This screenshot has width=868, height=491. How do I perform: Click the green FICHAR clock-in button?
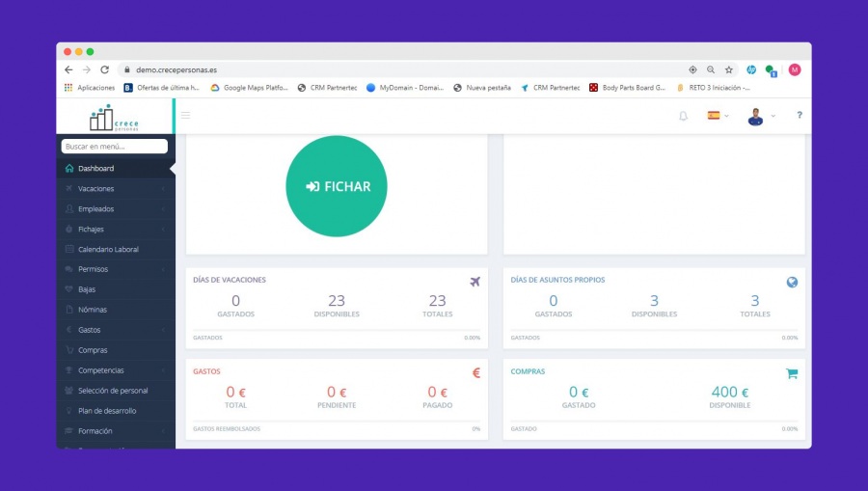click(337, 186)
